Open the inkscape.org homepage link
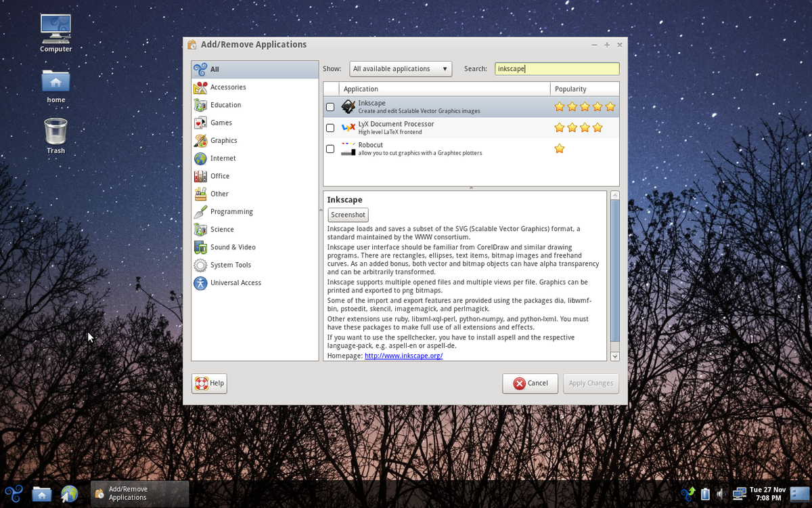The width and height of the screenshot is (812, 508). tap(403, 356)
